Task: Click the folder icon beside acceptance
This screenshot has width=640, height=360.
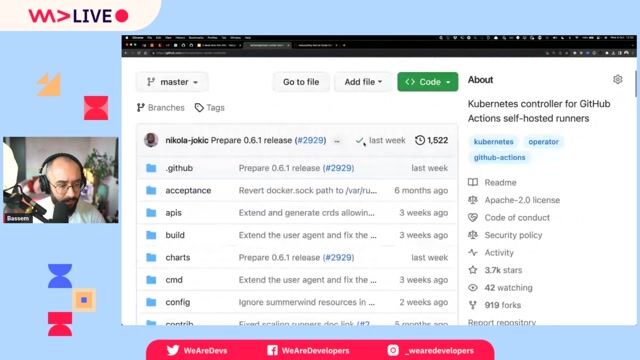Action: tap(151, 191)
